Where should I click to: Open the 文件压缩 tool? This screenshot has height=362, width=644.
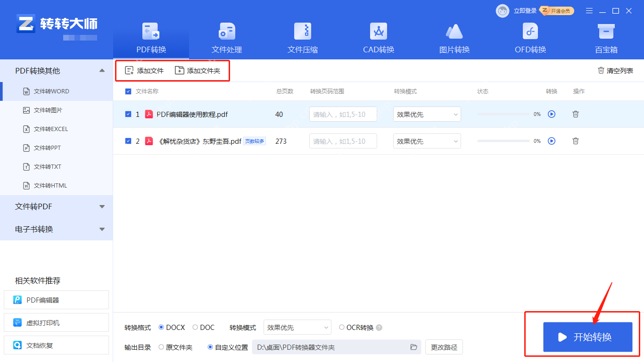302,38
